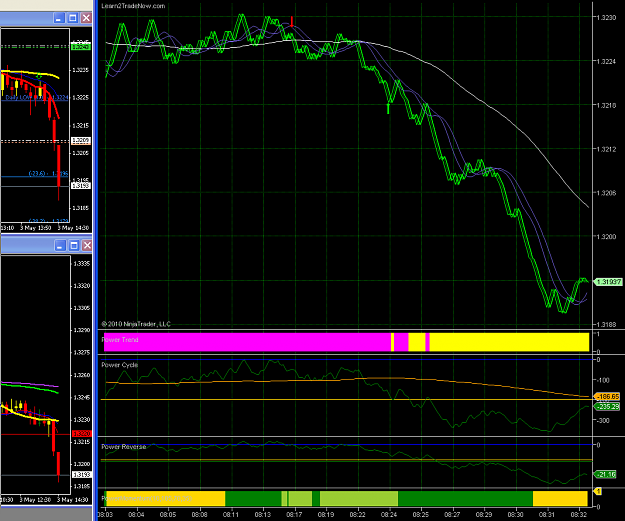625x521 pixels.
Task: Click the -100 level on Power Cycle axis
Action: click(x=603, y=380)
